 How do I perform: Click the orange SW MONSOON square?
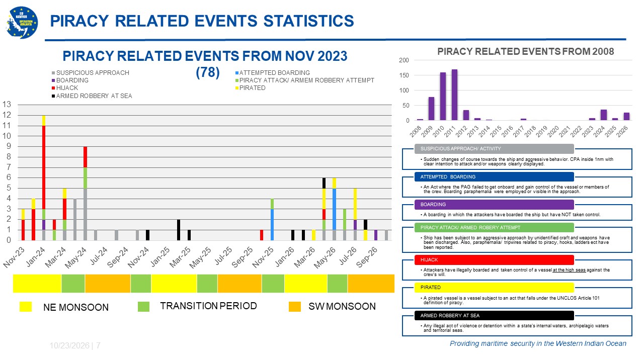(295, 306)
